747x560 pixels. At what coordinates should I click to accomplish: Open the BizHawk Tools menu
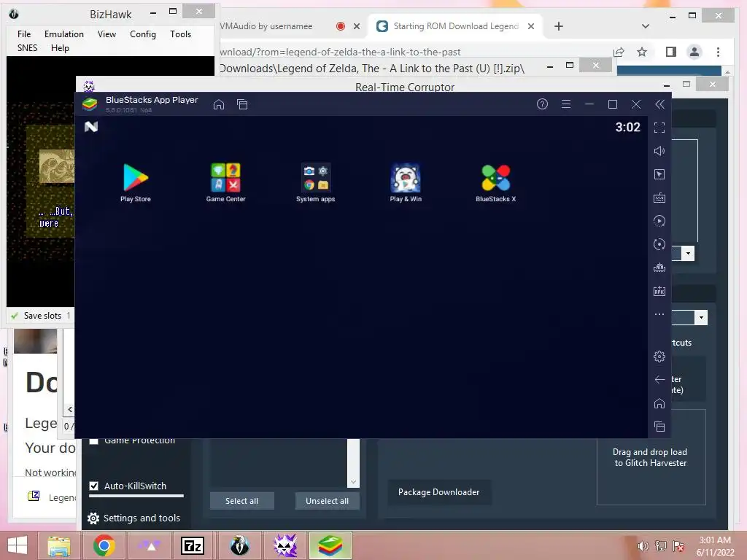181,34
